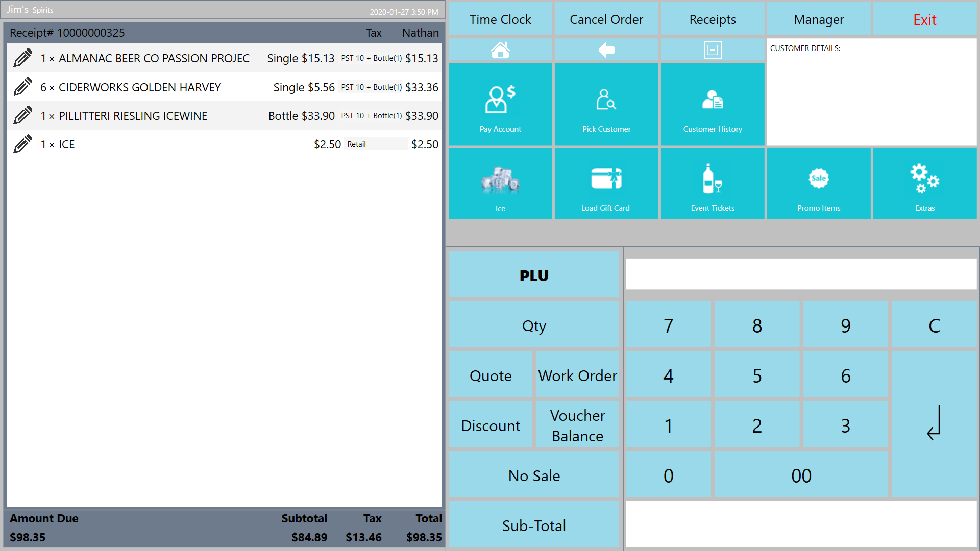Open the Pick Customer tile
Image resolution: width=980 pixels, height=551 pixels.
[606, 105]
